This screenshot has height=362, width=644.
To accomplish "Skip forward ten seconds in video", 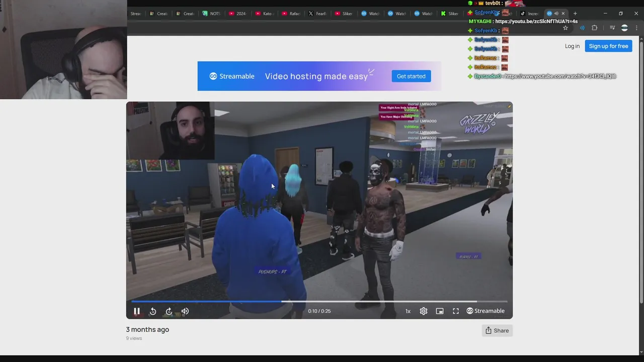I will (x=169, y=311).
